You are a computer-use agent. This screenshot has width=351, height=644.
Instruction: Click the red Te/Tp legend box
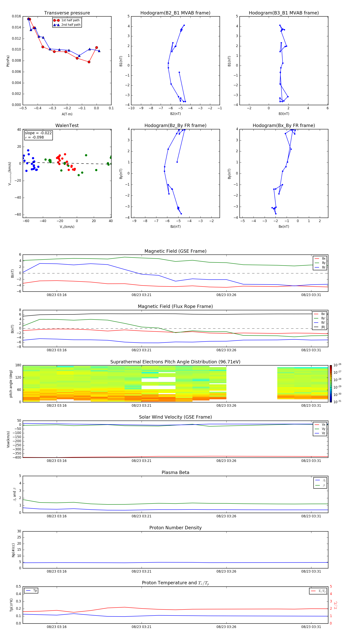click(x=318, y=591)
